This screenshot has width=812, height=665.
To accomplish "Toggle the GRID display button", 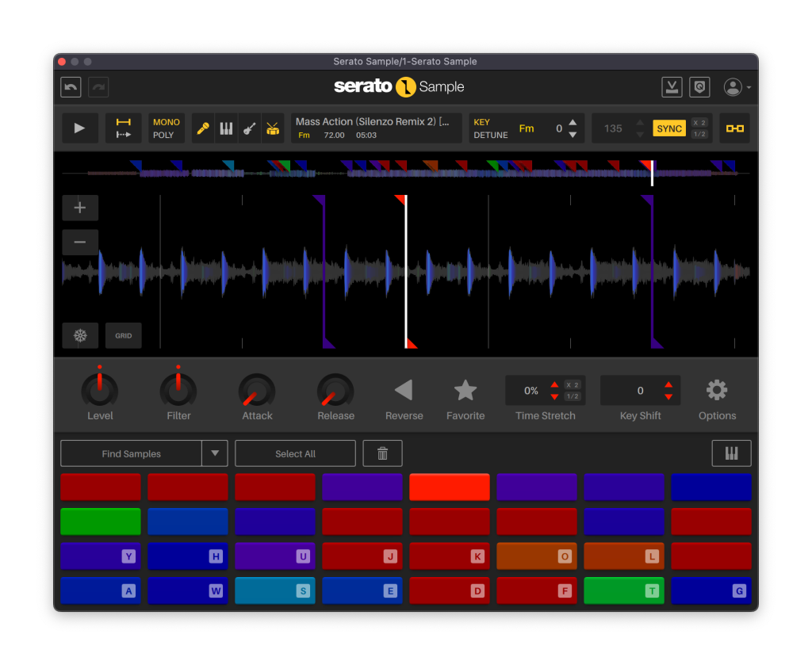I will tap(124, 335).
